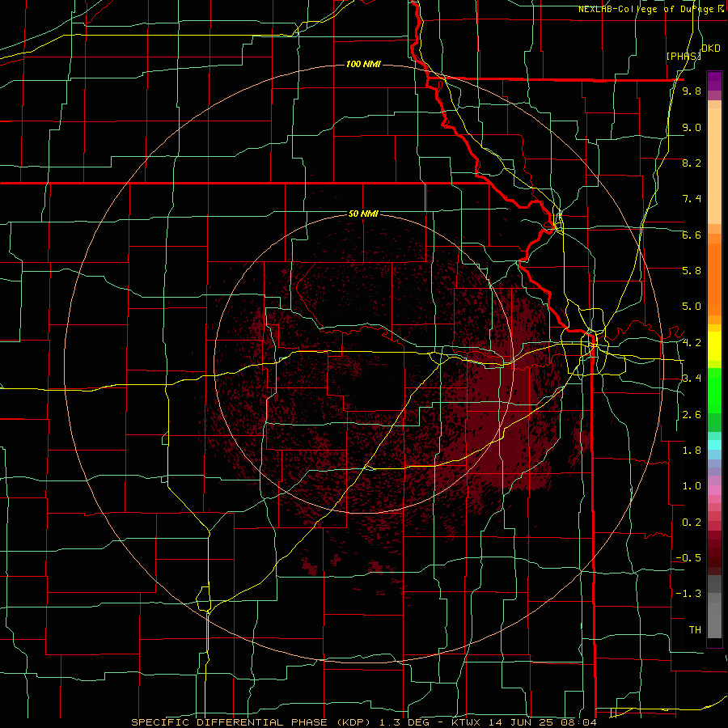Viewport: 728px width, 728px height.
Task: Click the 5.0 scale value
Action: [x=692, y=307]
